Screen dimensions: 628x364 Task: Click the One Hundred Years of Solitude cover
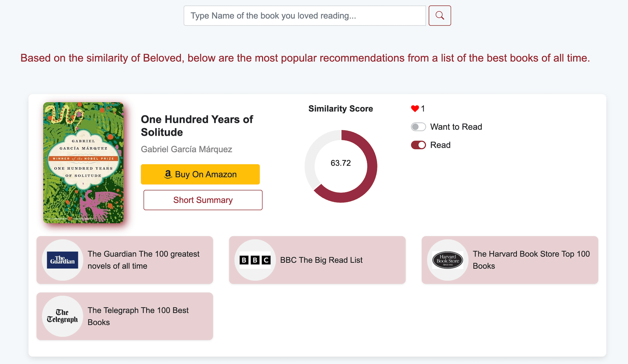pyautogui.click(x=83, y=163)
